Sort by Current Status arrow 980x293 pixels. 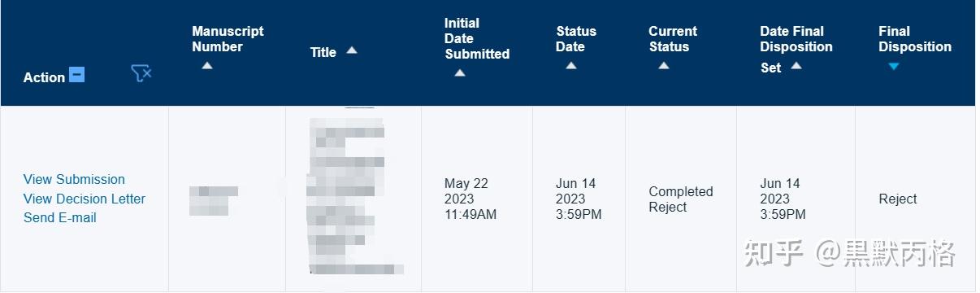[664, 66]
